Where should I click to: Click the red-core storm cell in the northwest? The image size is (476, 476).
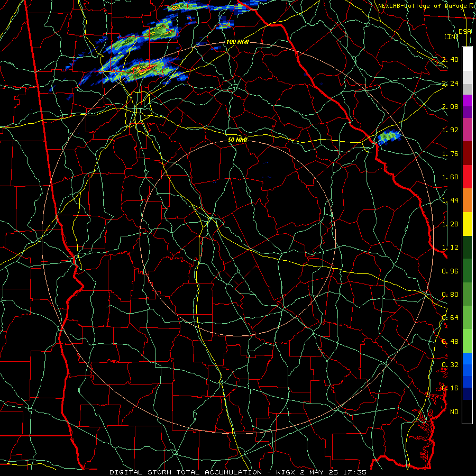146,69
